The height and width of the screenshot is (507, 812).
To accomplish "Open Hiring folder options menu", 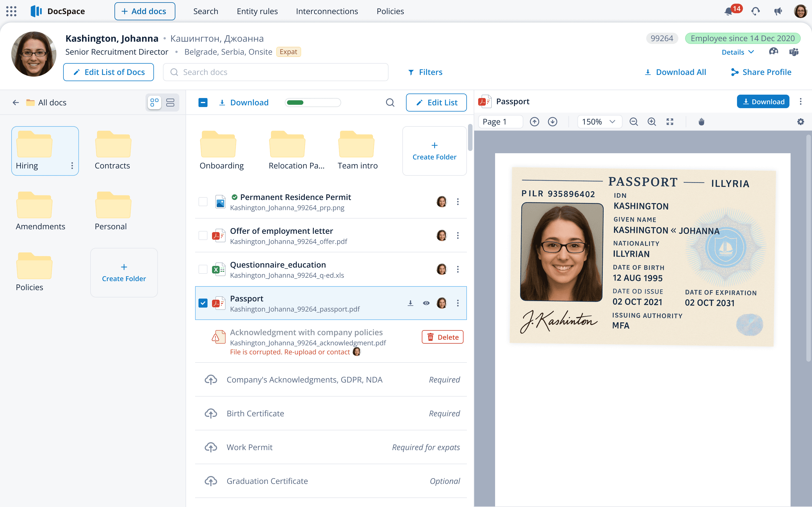I will (x=72, y=166).
